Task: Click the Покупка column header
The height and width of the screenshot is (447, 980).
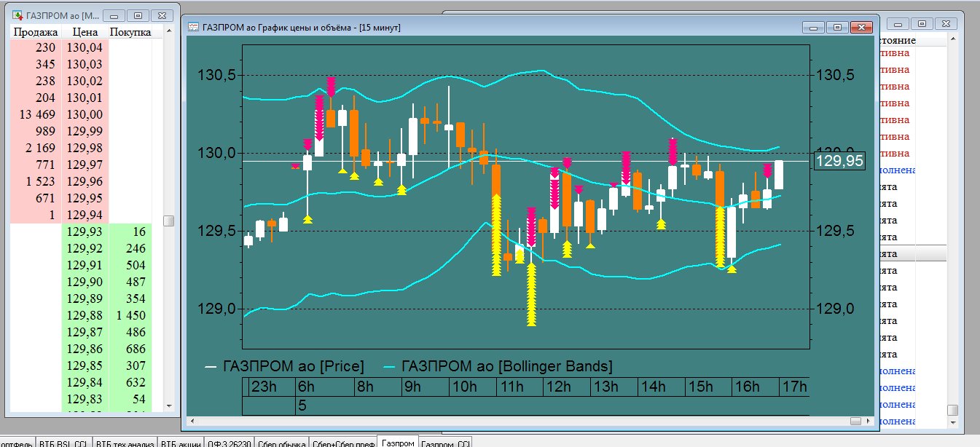Action: point(130,32)
